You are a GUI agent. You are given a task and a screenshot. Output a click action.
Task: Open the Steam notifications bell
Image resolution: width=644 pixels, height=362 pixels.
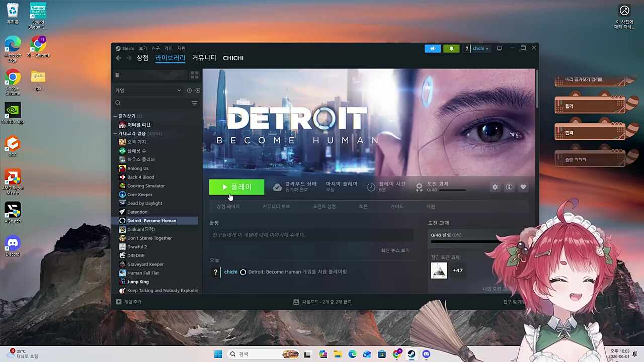[x=451, y=48]
